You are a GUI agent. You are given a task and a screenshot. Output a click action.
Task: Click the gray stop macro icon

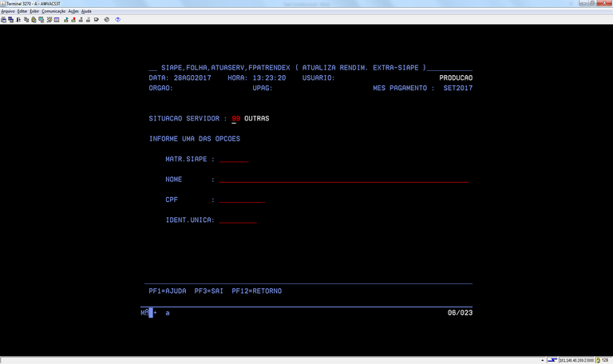81,19
